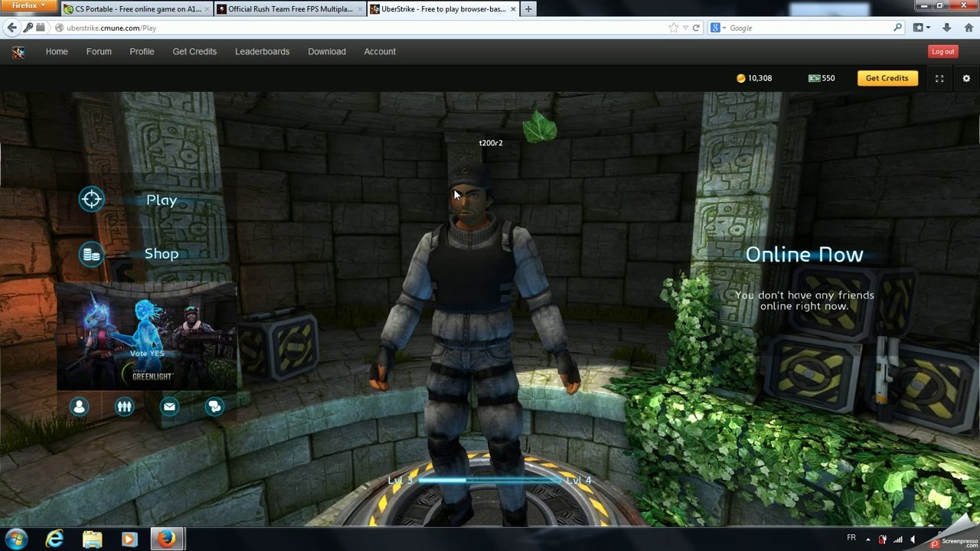Open Windows Media Player from taskbar
The image size is (980, 551).
(x=129, y=540)
